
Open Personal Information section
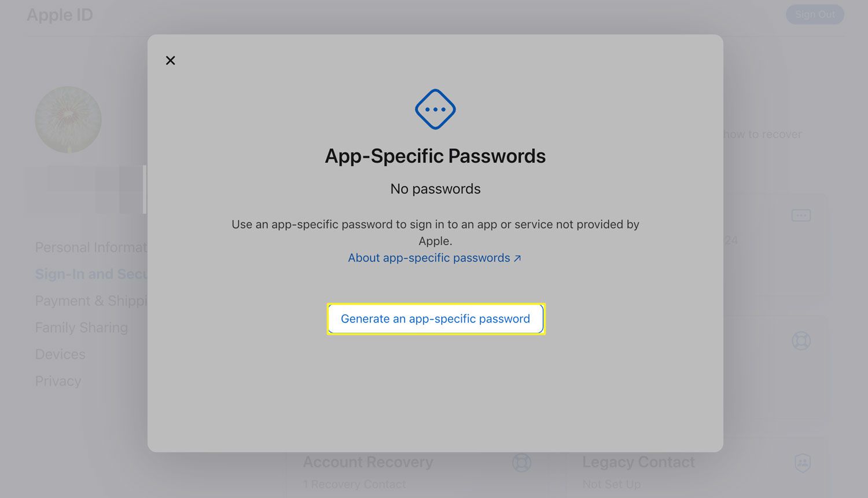pyautogui.click(x=91, y=248)
